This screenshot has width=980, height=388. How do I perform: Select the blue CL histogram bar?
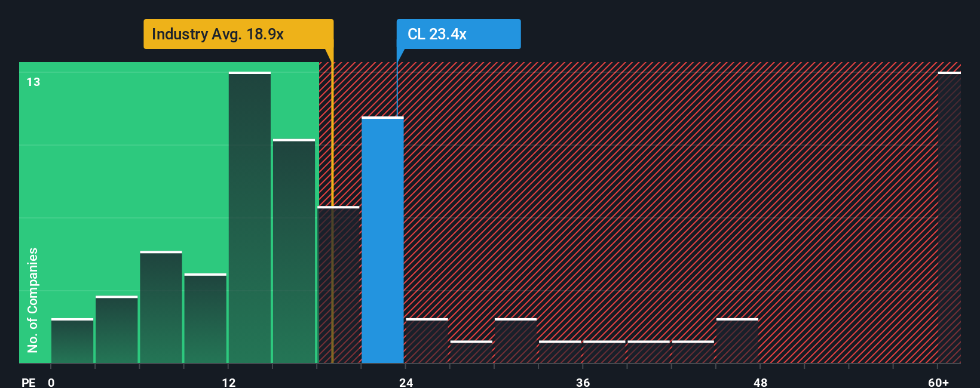coord(382,240)
